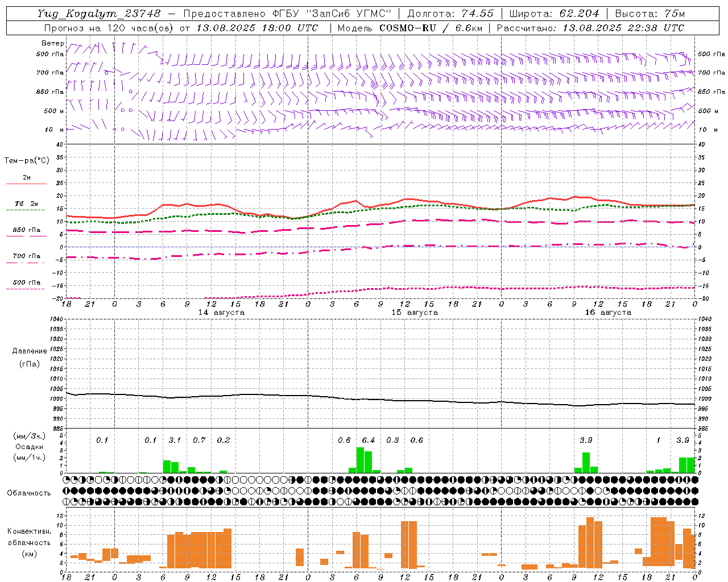Click the (мм/3ч.) precipitation unit label
Screen dimensions: 728x582
29,436
